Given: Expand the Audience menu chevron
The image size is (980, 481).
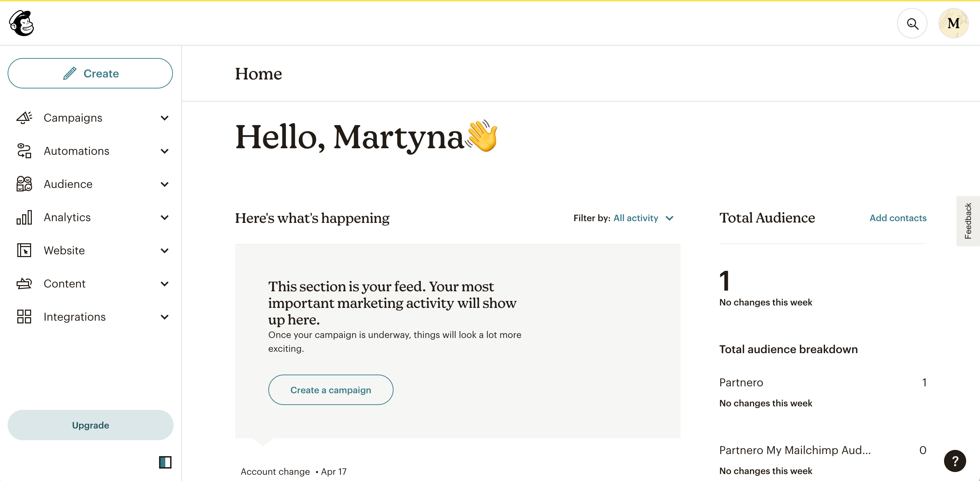Looking at the screenshot, I should [165, 185].
